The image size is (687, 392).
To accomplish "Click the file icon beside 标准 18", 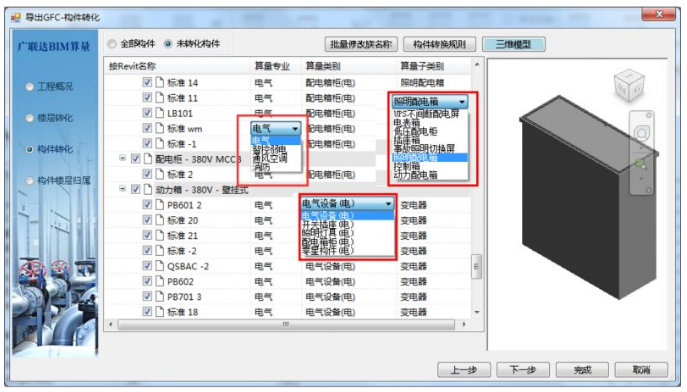I will (159, 312).
